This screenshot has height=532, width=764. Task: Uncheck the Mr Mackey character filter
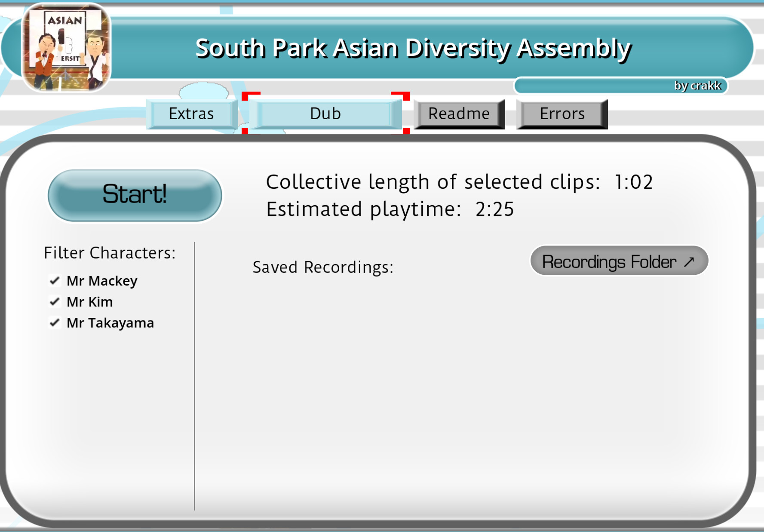tap(55, 281)
